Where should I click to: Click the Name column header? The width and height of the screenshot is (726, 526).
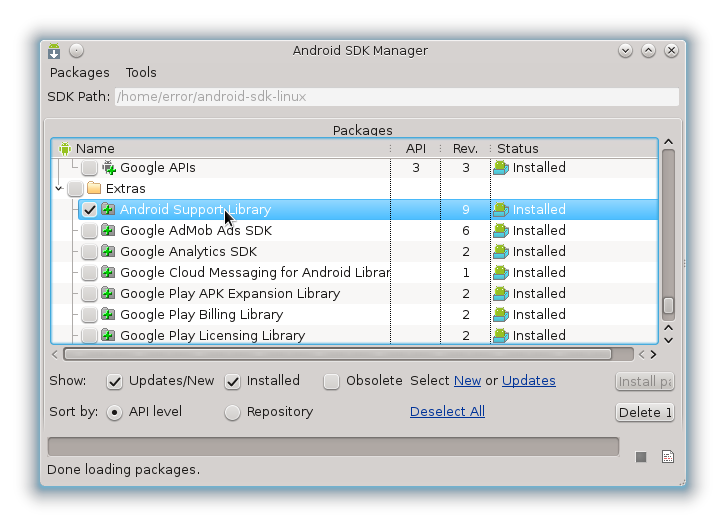pos(222,149)
